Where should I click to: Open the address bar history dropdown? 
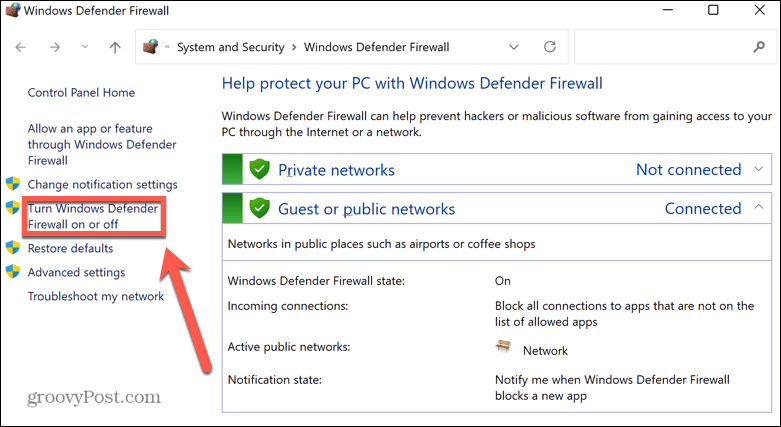514,47
